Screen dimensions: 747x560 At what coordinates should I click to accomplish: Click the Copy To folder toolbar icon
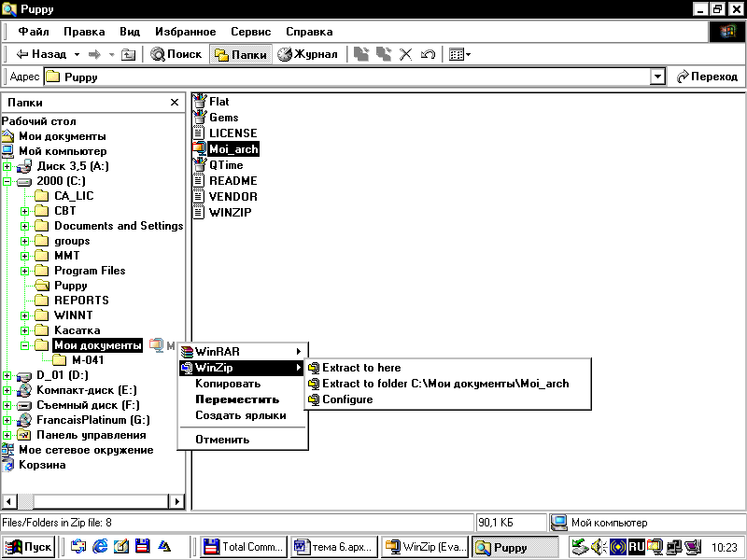pyautogui.click(x=384, y=54)
